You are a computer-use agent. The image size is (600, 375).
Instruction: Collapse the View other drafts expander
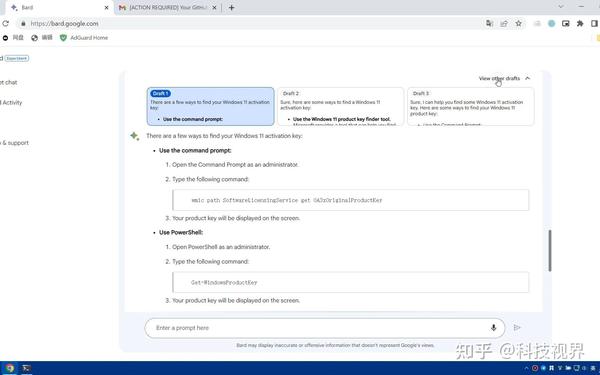(x=504, y=78)
